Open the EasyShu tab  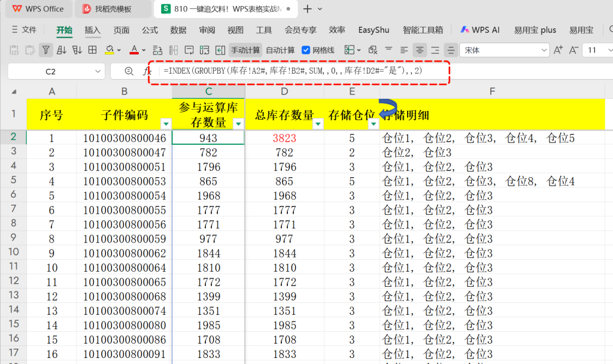click(374, 30)
